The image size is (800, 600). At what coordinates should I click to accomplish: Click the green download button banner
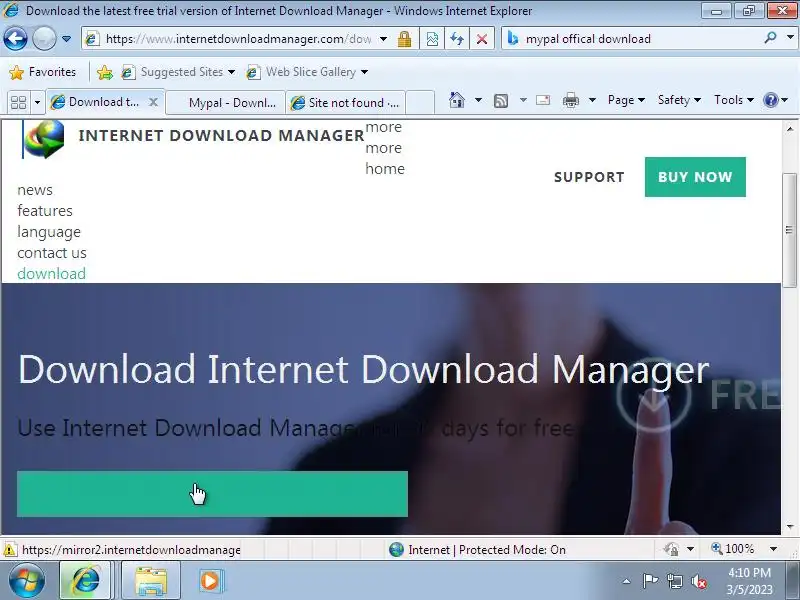click(212, 494)
